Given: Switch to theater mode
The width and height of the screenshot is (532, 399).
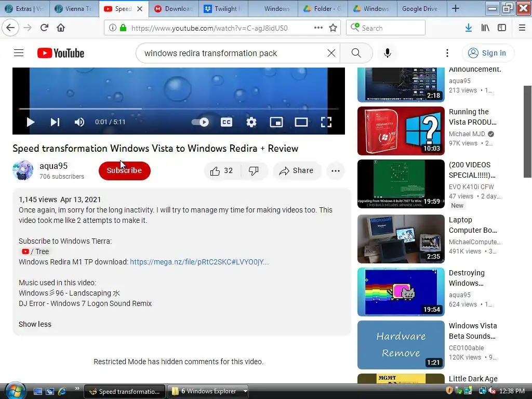Looking at the screenshot, I should click(x=301, y=122).
